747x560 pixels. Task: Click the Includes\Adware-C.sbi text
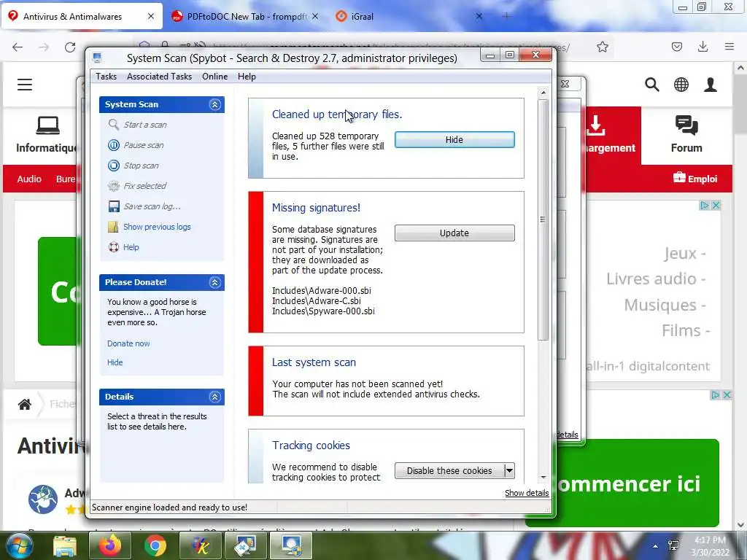click(316, 301)
